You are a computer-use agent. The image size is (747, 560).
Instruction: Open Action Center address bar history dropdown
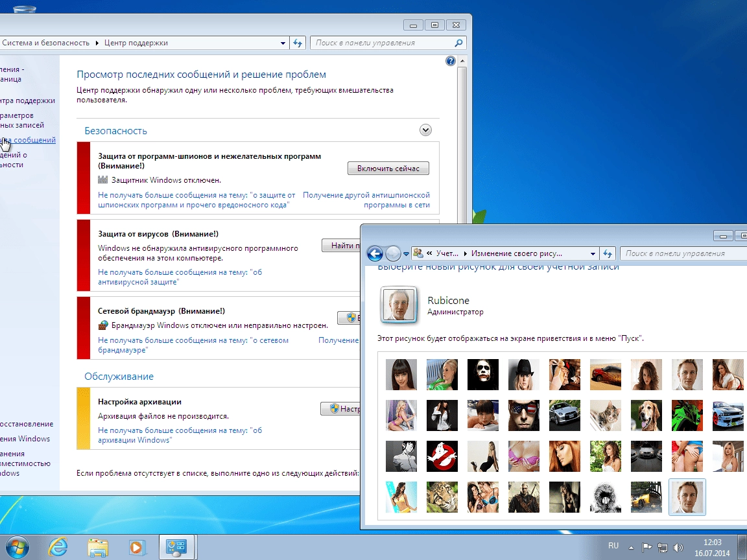283,43
